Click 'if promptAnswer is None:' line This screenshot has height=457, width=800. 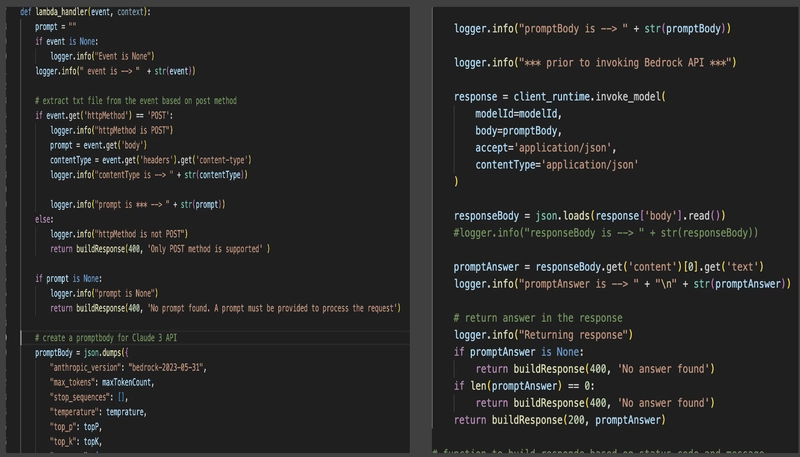[x=518, y=352]
